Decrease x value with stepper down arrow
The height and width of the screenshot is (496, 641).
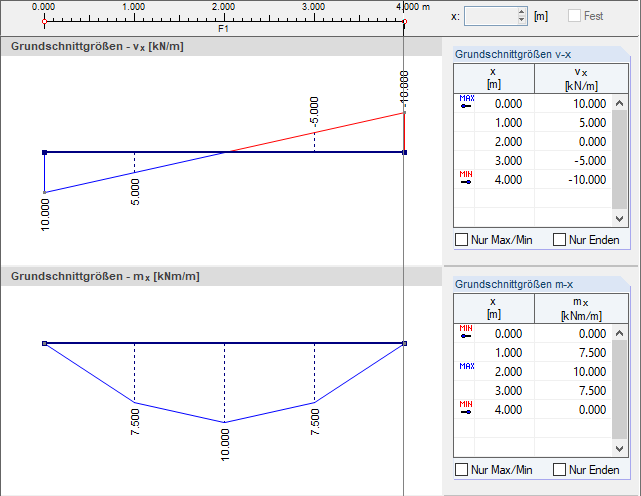(521, 20)
